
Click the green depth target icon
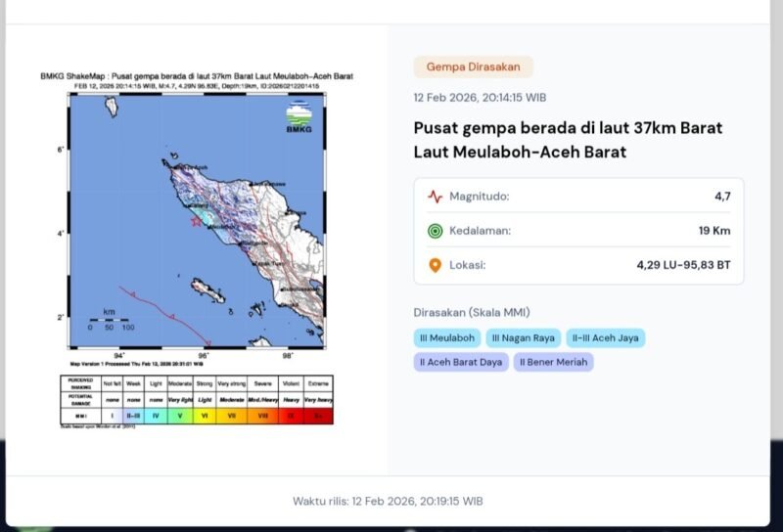click(x=435, y=231)
